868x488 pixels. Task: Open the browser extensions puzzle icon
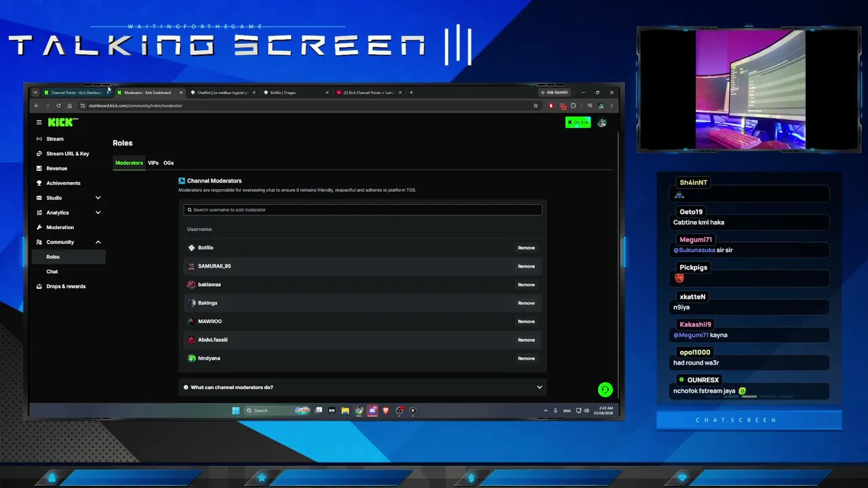573,106
